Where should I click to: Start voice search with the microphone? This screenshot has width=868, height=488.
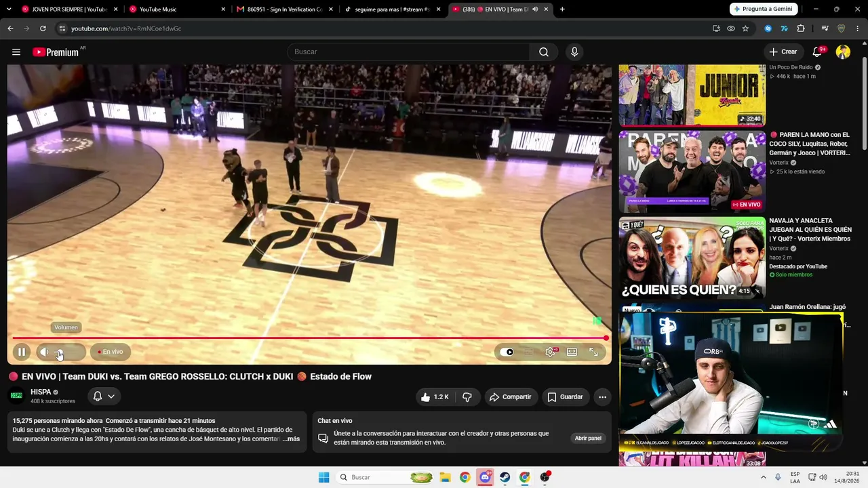click(574, 52)
